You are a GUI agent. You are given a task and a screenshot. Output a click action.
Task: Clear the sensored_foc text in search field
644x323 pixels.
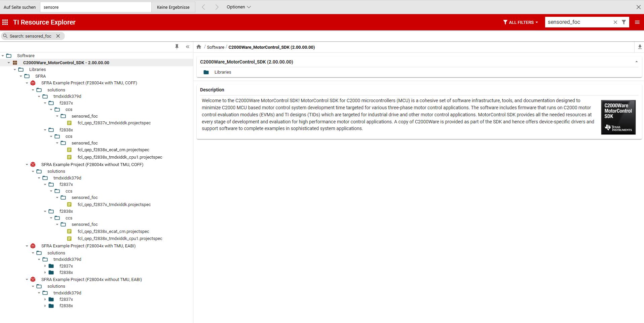point(615,22)
